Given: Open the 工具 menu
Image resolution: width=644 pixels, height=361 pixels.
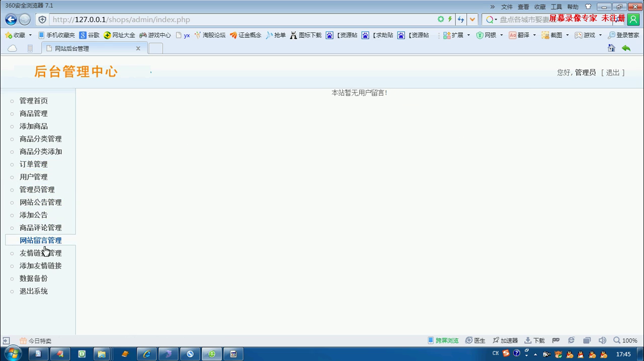Looking at the screenshot, I should pos(556,7).
